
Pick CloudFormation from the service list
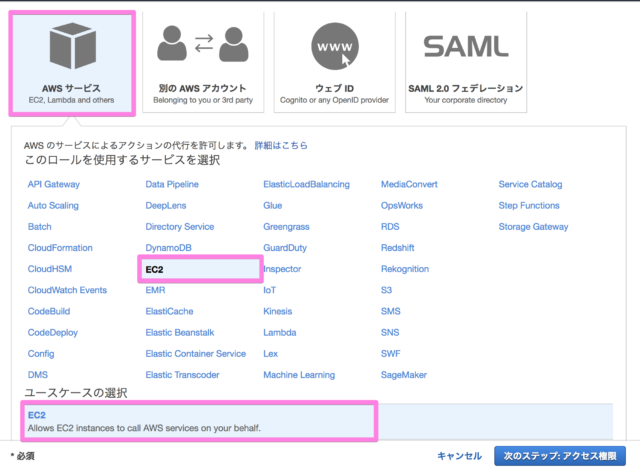pyautogui.click(x=60, y=248)
